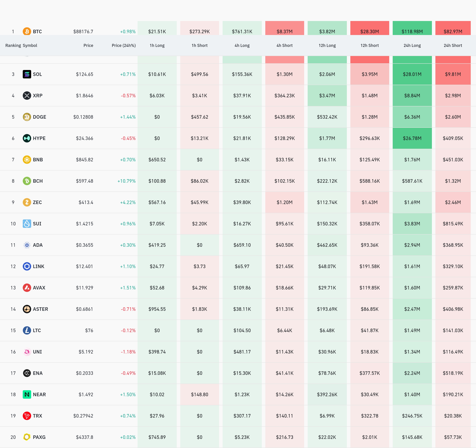Select the BCH +10.79% price change

tap(126, 181)
